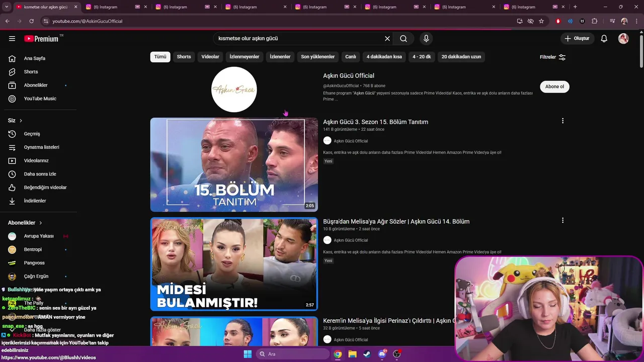Open the Oluştur create menu
644x362 pixels.
pos(578,39)
